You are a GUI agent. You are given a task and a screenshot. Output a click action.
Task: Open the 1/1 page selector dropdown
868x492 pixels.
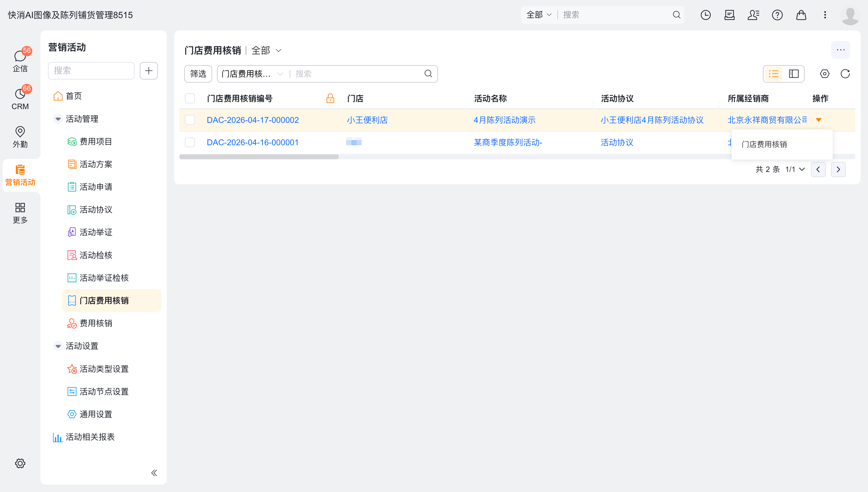pos(795,169)
